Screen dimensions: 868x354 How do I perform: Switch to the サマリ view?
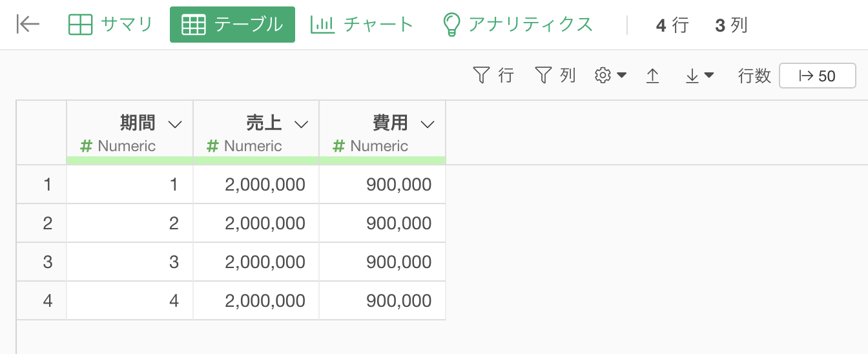pyautogui.click(x=110, y=25)
